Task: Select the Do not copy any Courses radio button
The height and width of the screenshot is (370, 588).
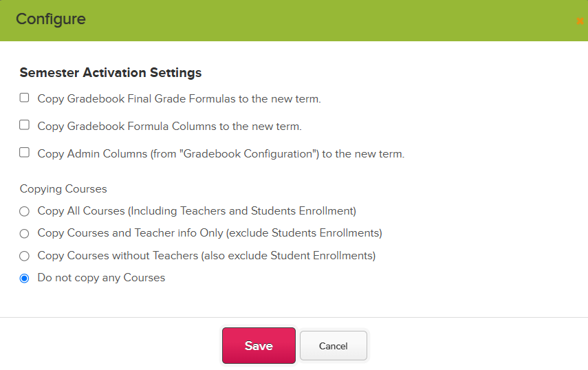Action: [x=24, y=279]
